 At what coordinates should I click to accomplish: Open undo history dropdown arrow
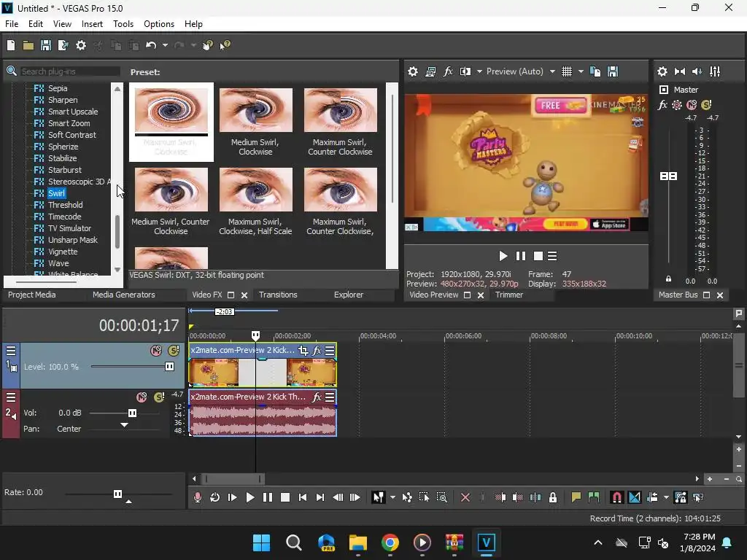165,45
